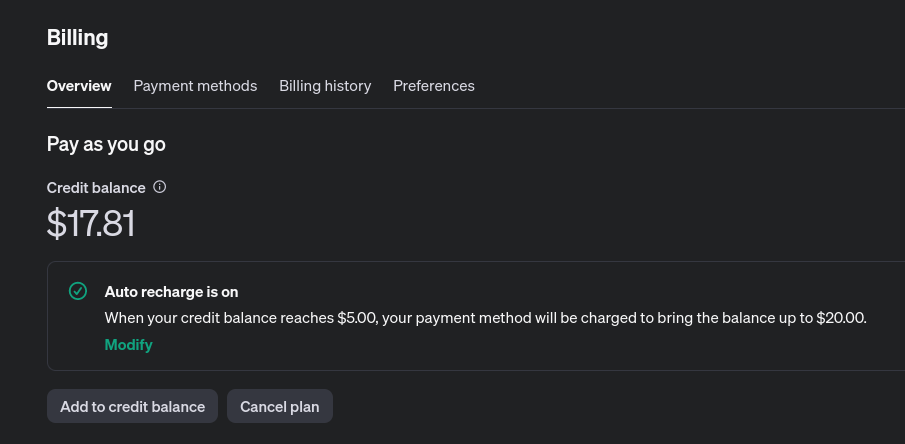Click the active underline beneath Overview
Screen dimensions: 905x444
[x=79, y=107]
